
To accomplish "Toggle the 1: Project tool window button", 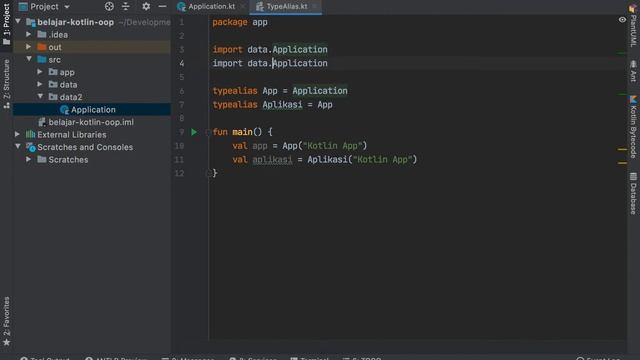I will pyautogui.click(x=7, y=24).
